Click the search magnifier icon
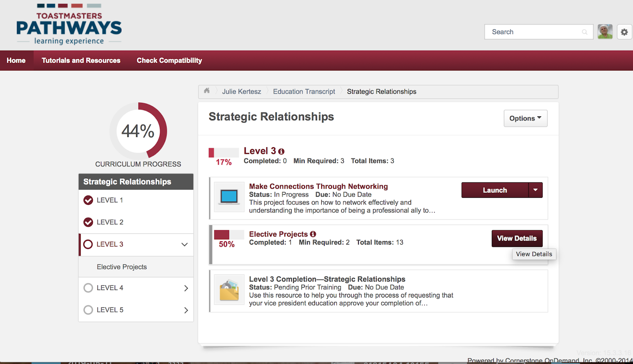 [584, 32]
